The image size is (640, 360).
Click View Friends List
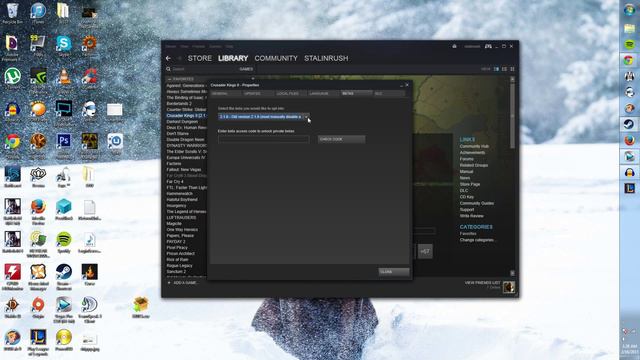click(482, 283)
